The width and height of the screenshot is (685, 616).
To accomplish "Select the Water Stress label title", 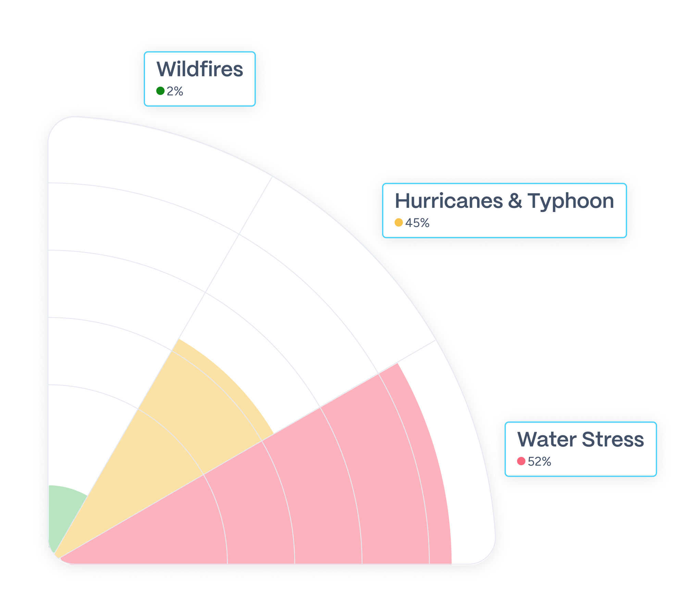I will (x=580, y=439).
